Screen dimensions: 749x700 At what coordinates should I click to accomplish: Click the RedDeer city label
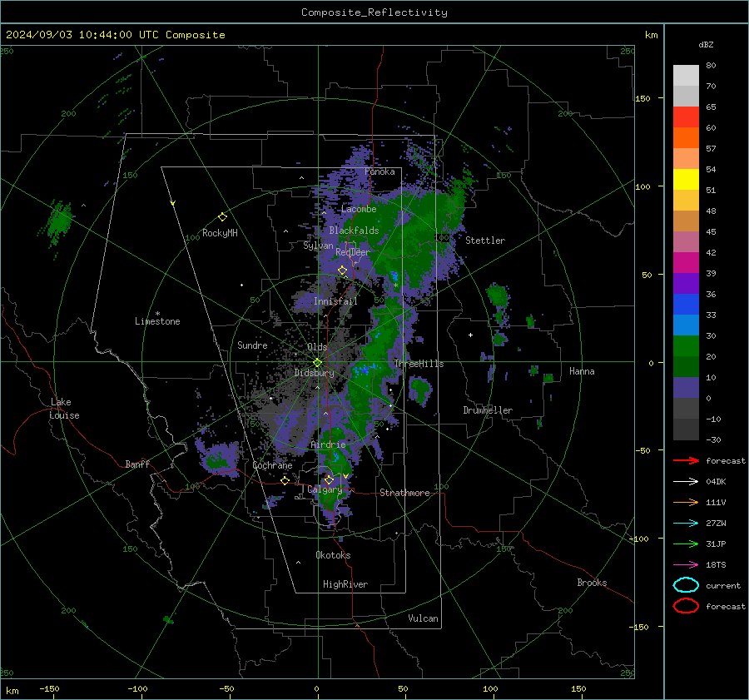[353, 252]
